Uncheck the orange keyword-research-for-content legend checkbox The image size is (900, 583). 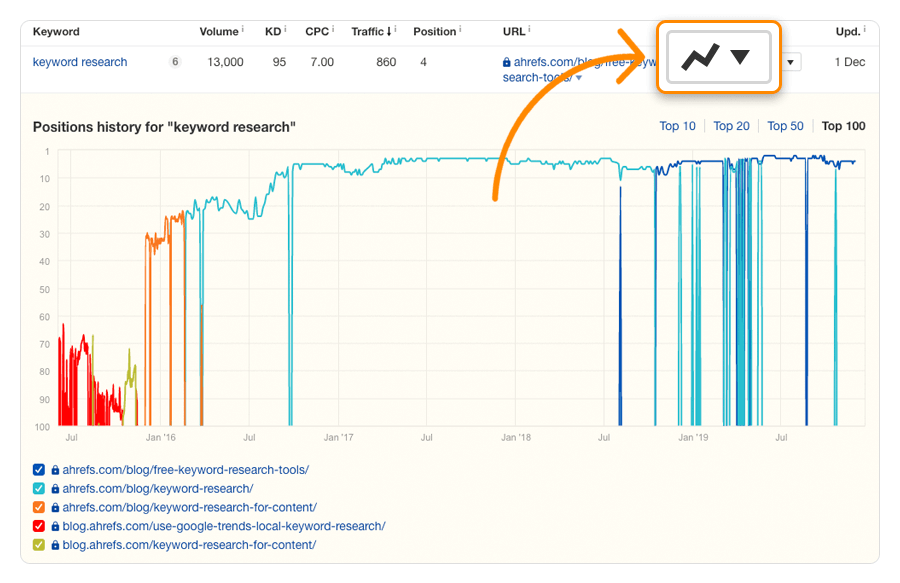click(38, 507)
